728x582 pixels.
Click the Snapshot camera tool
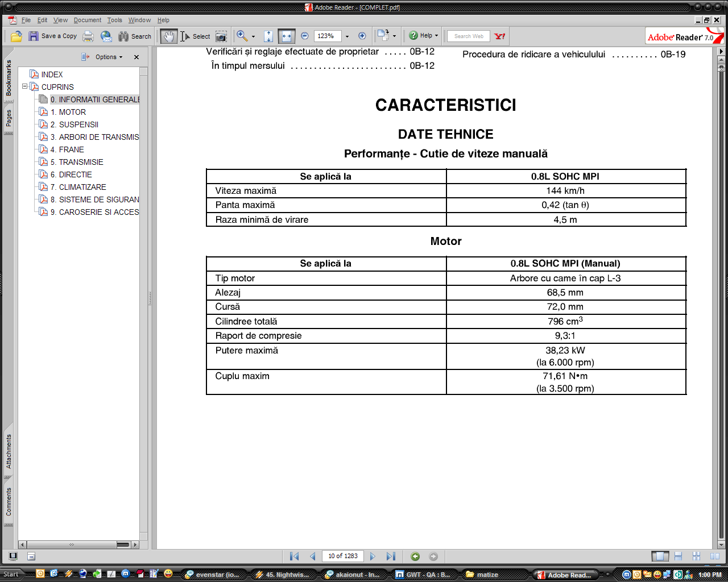tap(221, 36)
